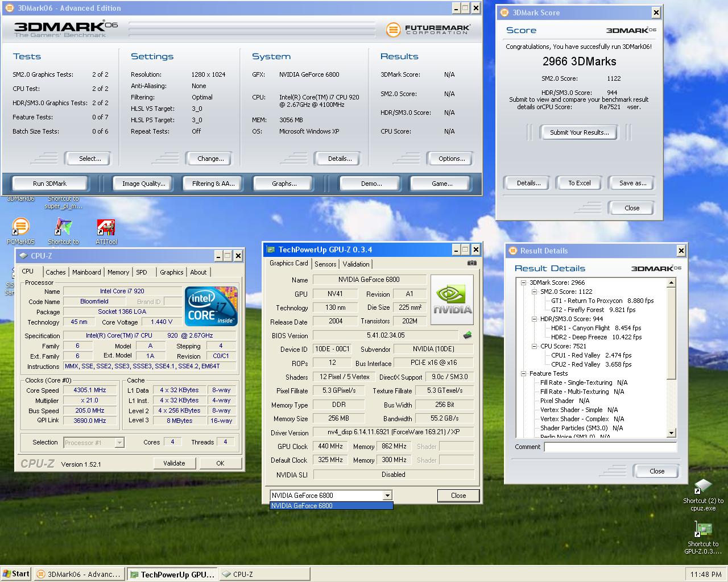Click the System Details button in 3DMark06
728x582 pixels.
(x=340, y=159)
